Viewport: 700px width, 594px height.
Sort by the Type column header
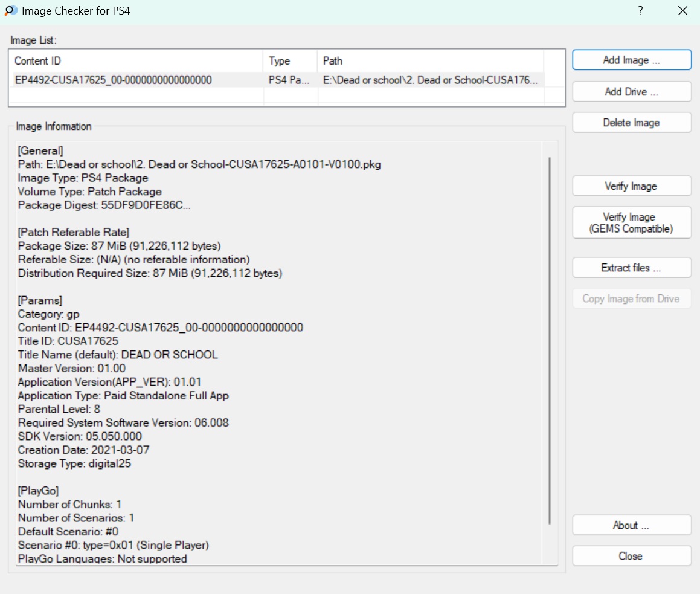pos(290,61)
